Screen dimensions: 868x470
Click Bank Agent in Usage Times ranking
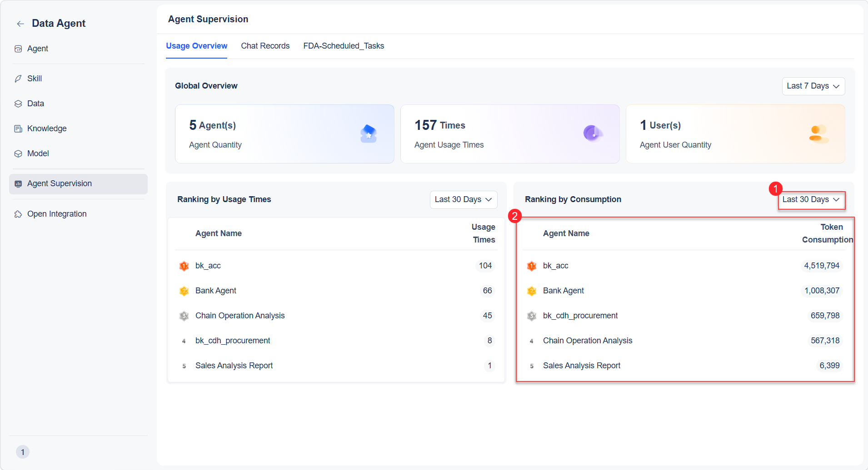point(216,291)
